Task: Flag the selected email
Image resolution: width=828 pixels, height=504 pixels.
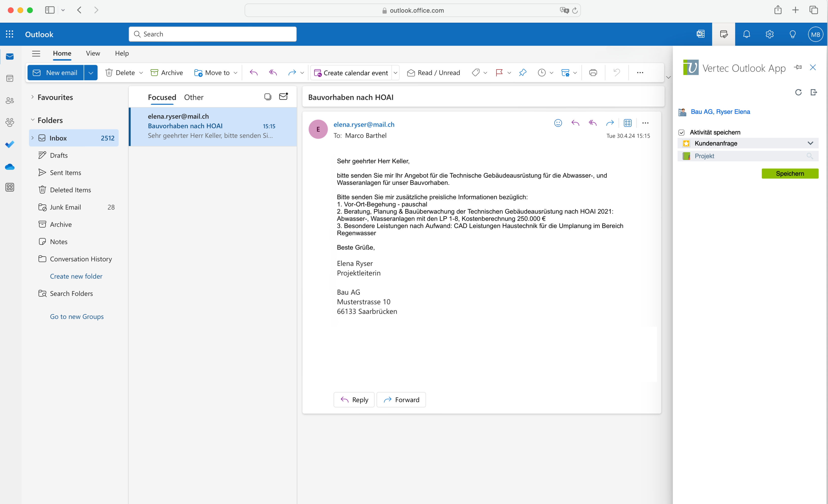Action: pos(499,73)
